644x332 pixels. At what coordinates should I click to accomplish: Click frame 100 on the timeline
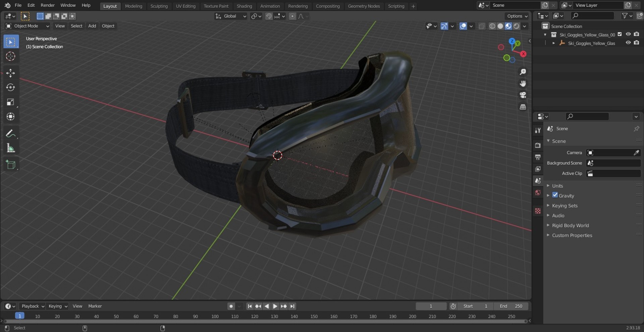click(x=215, y=317)
